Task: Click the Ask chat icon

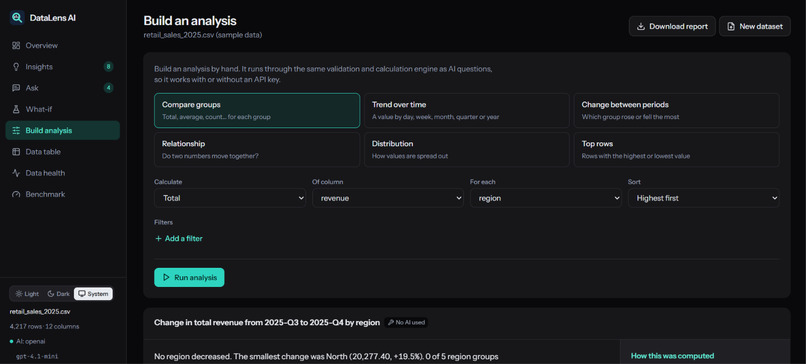Action: 16,88
